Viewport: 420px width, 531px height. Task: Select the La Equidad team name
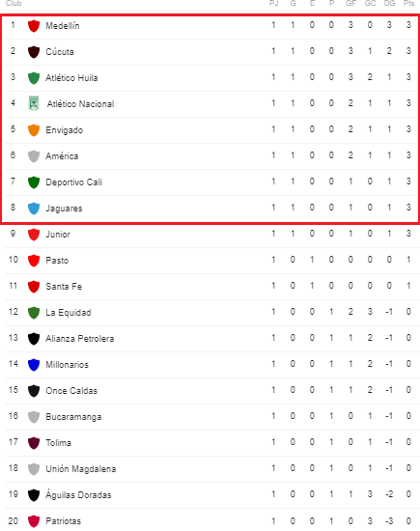click(x=69, y=313)
